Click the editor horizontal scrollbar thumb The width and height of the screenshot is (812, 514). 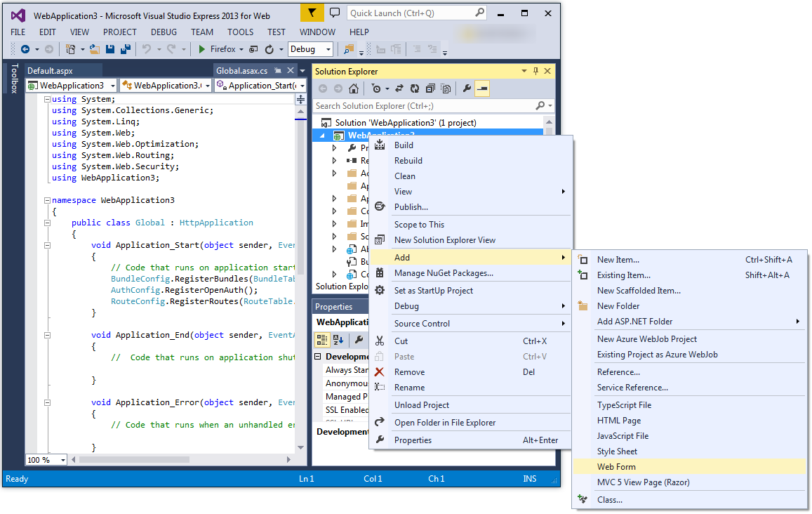[x=134, y=460]
